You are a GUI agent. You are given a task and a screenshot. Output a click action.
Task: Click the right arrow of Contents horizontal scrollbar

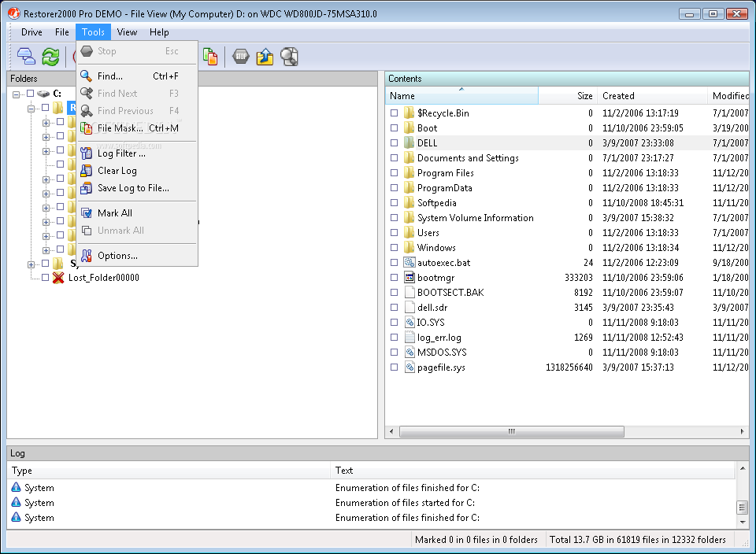click(x=742, y=431)
